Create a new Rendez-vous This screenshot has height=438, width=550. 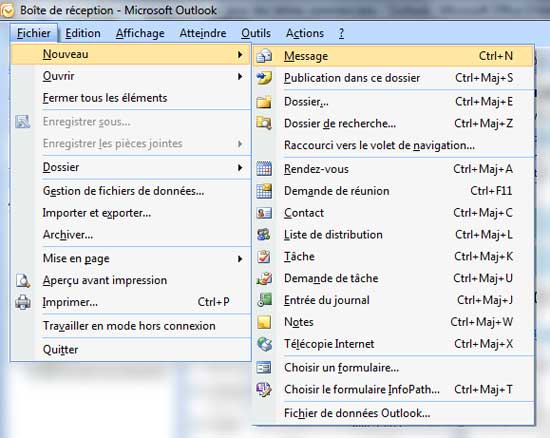(x=393, y=169)
